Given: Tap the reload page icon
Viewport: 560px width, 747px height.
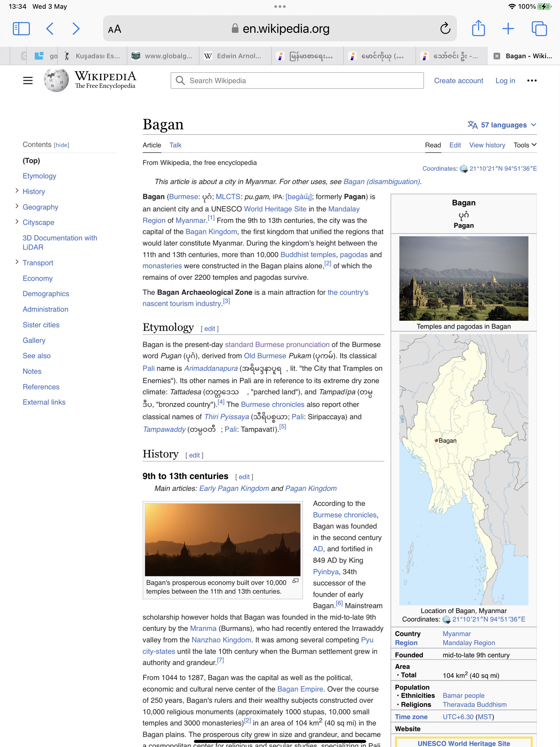Looking at the screenshot, I should point(445,29).
